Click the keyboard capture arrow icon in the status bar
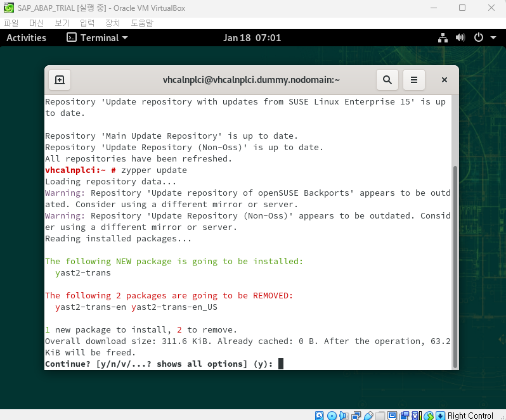 tap(441, 416)
